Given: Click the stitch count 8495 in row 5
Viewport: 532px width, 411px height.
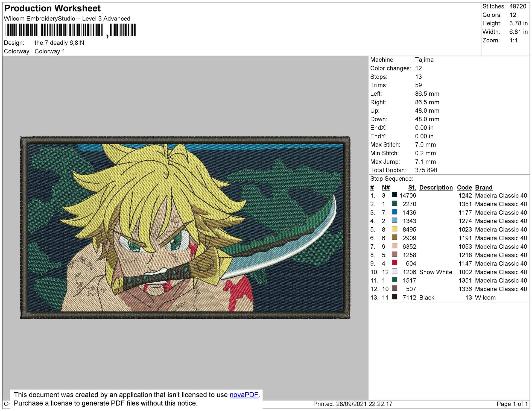Looking at the screenshot, I should (x=409, y=230).
